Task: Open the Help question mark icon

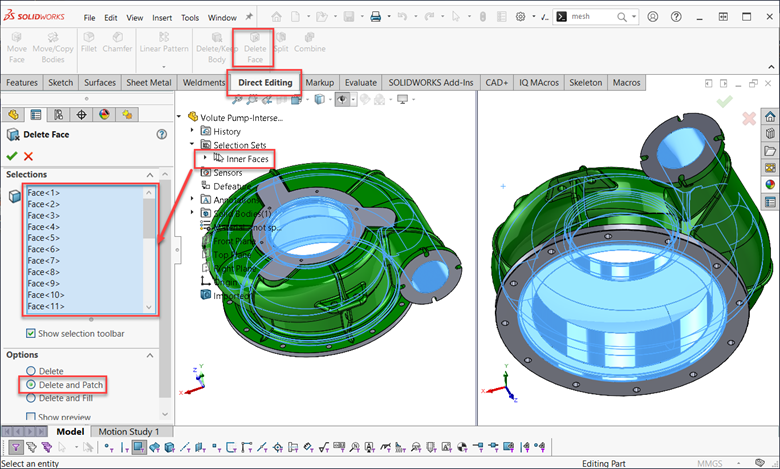Action: [676, 17]
